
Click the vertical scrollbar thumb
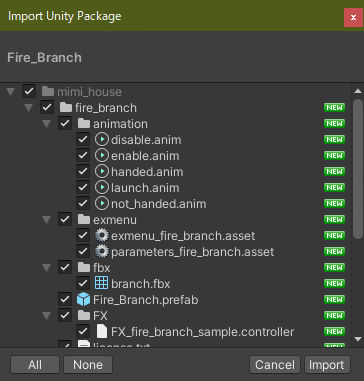click(358, 169)
